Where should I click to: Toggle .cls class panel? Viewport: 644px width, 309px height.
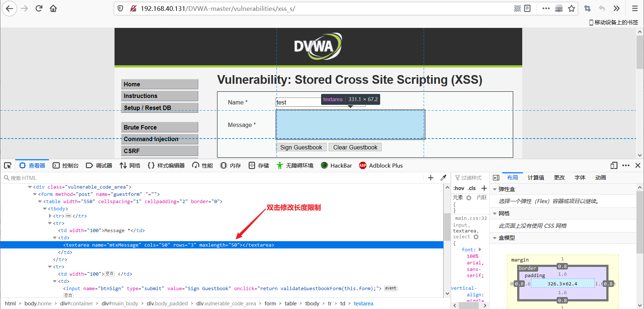pos(471,188)
